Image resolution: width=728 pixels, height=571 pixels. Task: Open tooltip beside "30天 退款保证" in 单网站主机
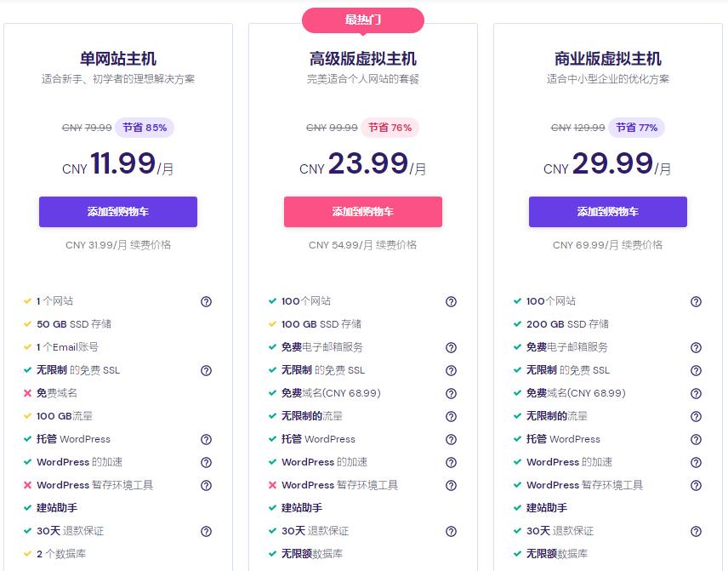(205, 531)
